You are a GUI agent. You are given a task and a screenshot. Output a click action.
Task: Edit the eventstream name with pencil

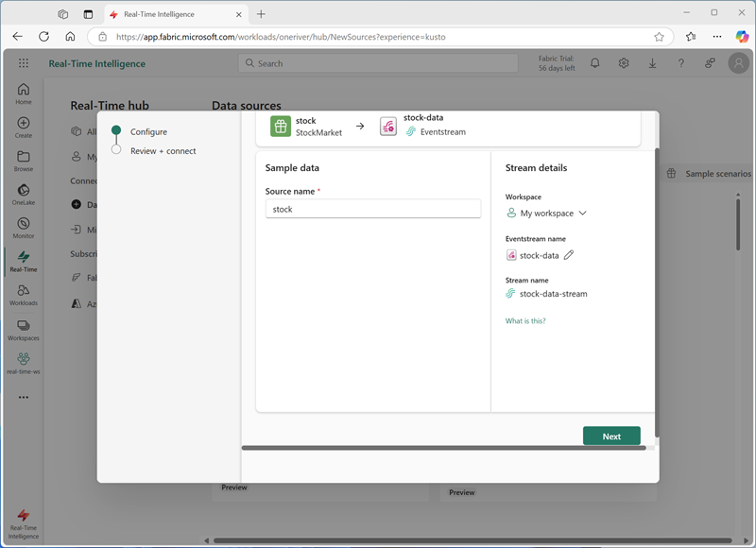pos(569,255)
